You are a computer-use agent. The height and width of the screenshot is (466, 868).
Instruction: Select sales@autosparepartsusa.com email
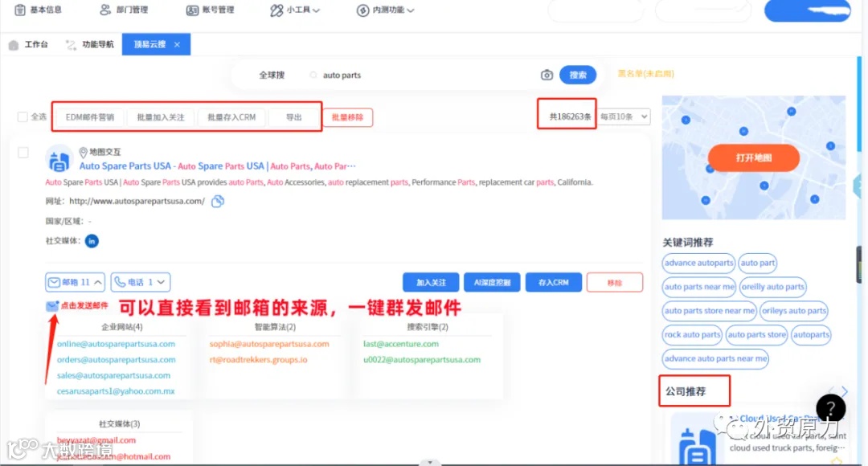[113, 375]
